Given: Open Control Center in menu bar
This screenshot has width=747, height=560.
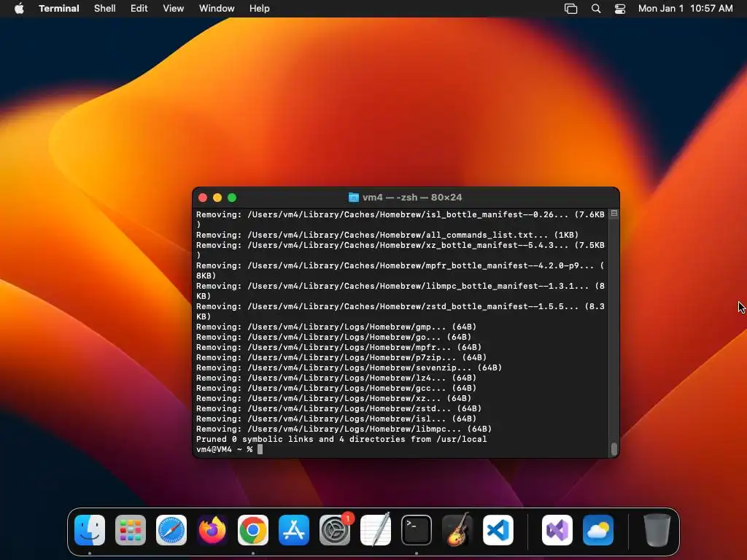Looking at the screenshot, I should [x=620, y=9].
